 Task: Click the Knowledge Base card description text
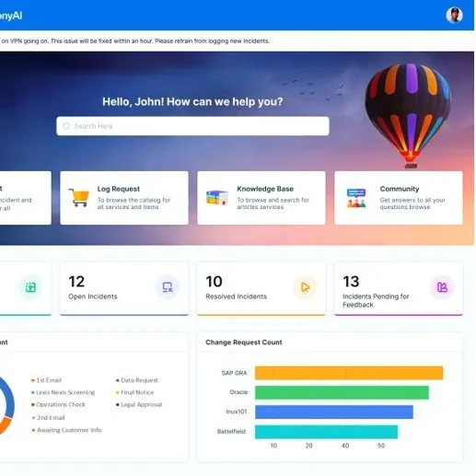coord(273,203)
